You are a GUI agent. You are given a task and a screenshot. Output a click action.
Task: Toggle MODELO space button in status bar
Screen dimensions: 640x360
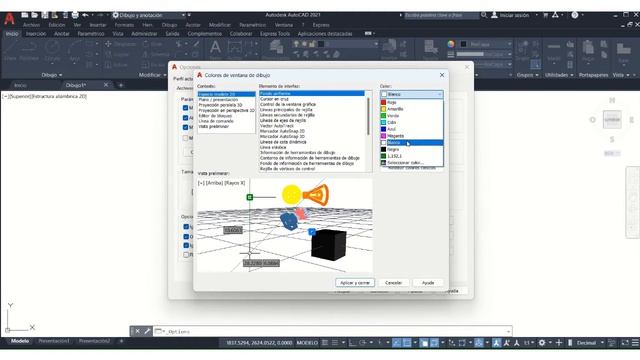(307, 343)
